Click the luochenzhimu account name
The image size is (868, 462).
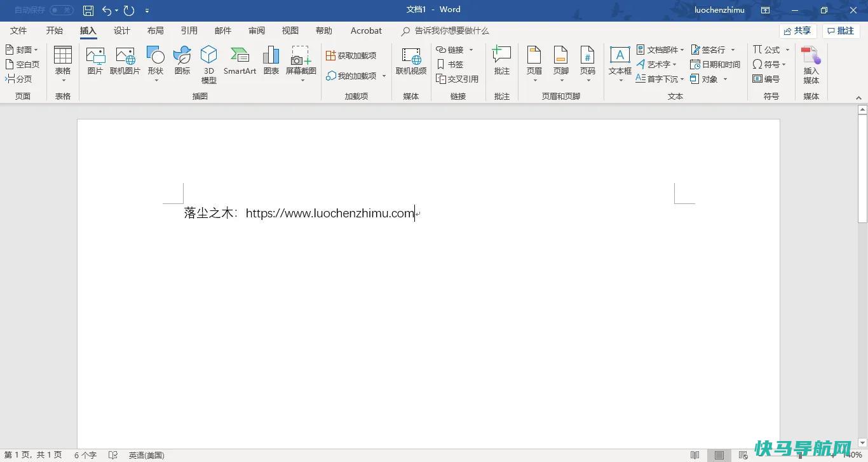pyautogui.click(x=719, y=10)
